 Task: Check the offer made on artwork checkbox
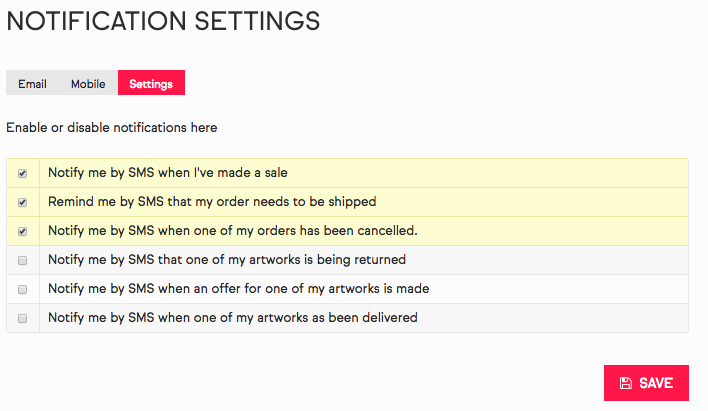(x=22, y=289)
